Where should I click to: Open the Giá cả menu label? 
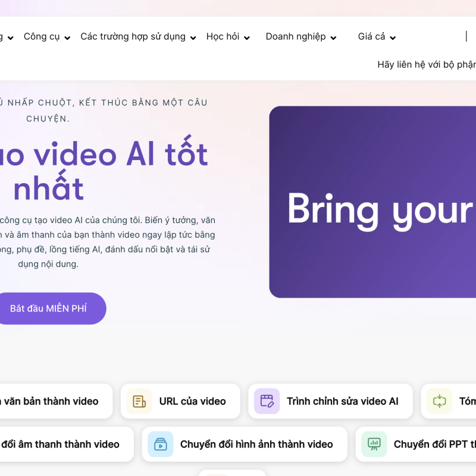coord(371,37)
